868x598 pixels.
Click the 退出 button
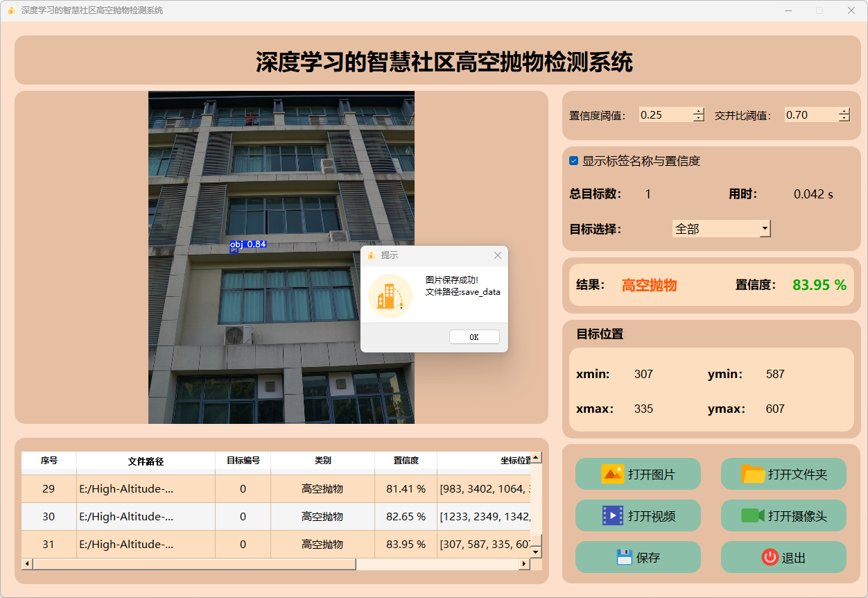[x=783, y=557]
